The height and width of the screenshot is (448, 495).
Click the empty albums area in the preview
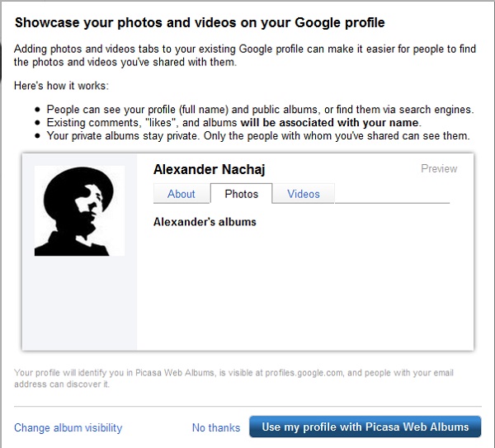(x=305, y=289)
